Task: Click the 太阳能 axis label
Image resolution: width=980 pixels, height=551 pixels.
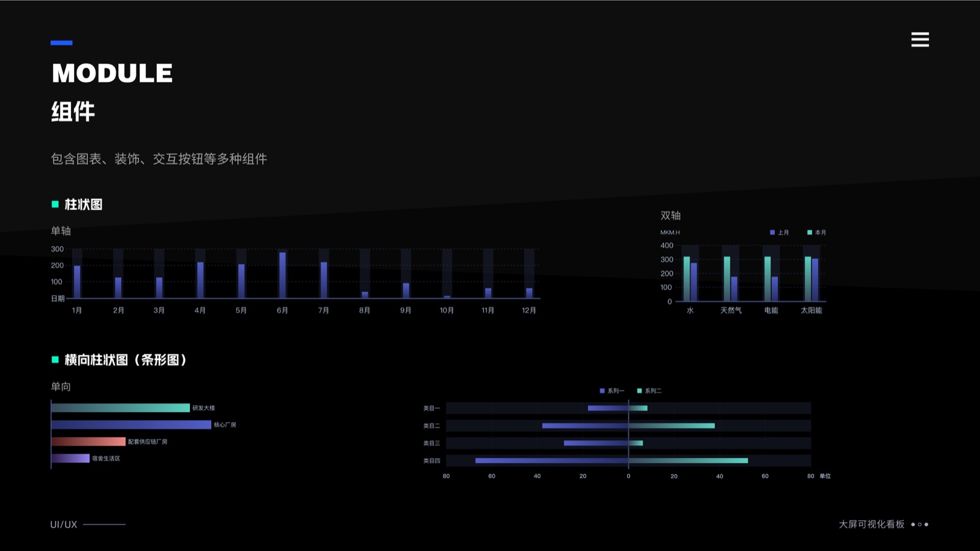Action: coord(812,310)
